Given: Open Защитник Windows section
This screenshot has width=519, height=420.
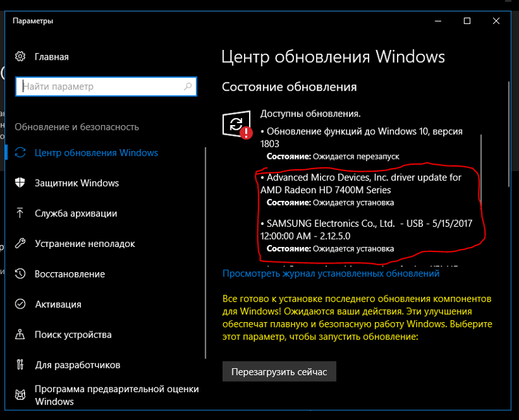Looking at the screenshot, I should click(77, 183).
